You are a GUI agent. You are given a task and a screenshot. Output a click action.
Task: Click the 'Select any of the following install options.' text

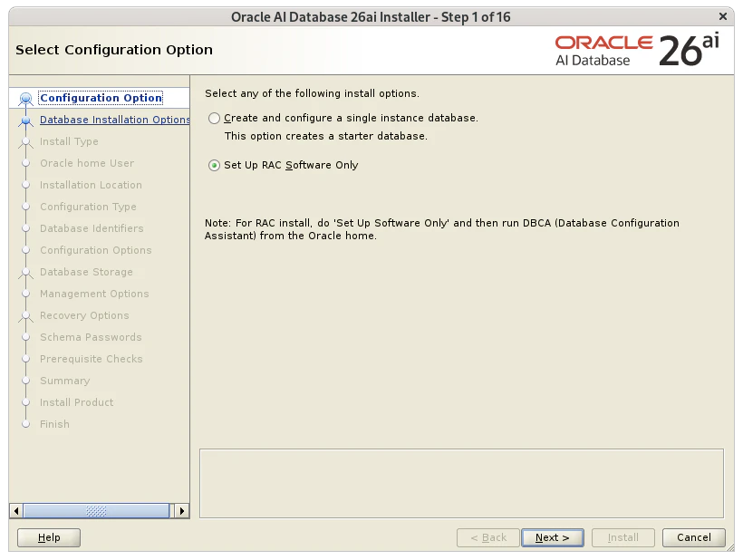pyautogui.click(x=312, y=94)
